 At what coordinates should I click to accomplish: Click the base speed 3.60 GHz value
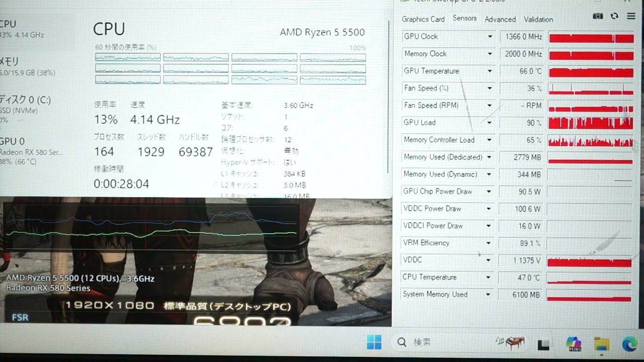coord(298,106)
